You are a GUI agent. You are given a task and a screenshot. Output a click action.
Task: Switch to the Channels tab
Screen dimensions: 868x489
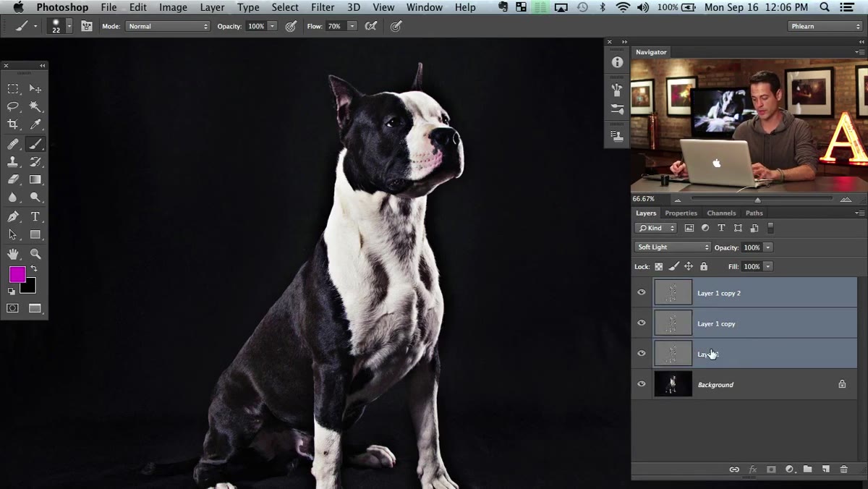pyautogui.click(x=721, y=213)
